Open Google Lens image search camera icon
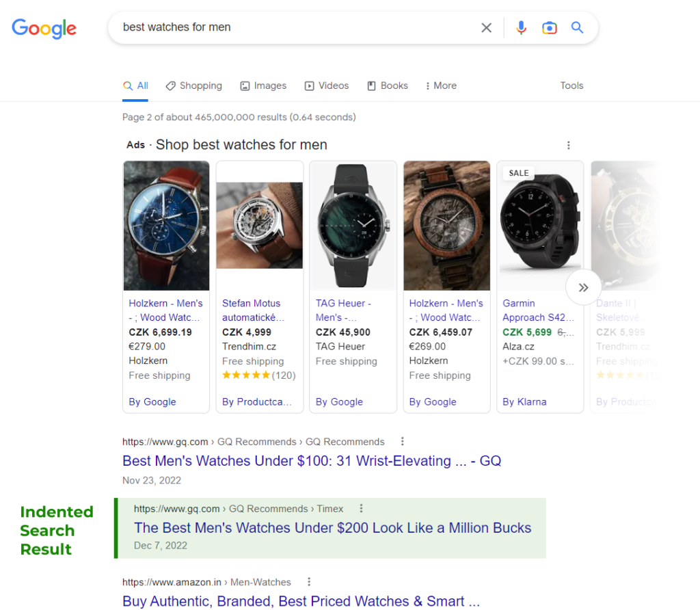The height and width of the screenshot is (610, 700). 550,27
